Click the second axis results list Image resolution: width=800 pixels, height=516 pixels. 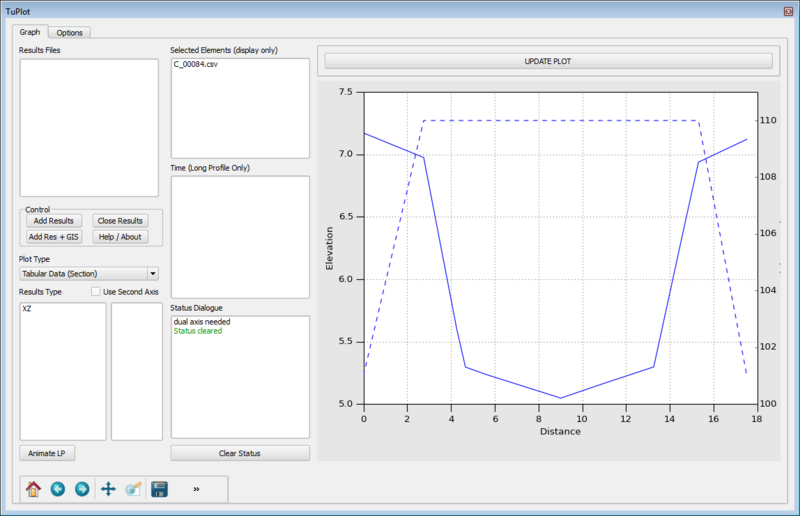point(137,371)
